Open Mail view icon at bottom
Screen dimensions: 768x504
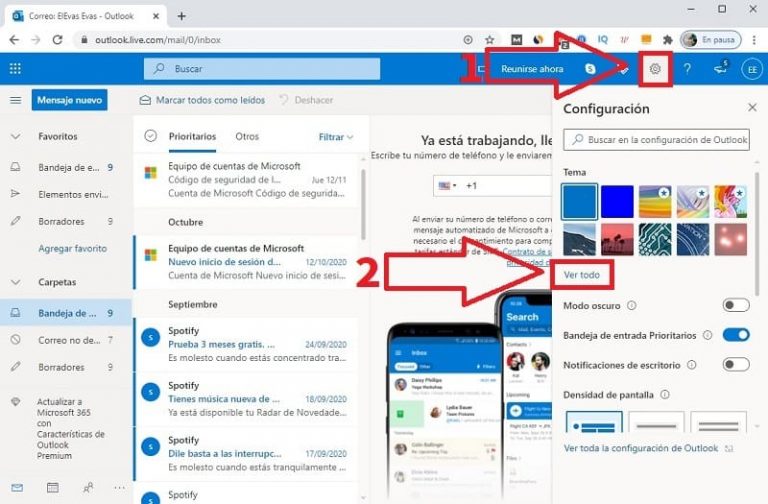tap(17, 487)
